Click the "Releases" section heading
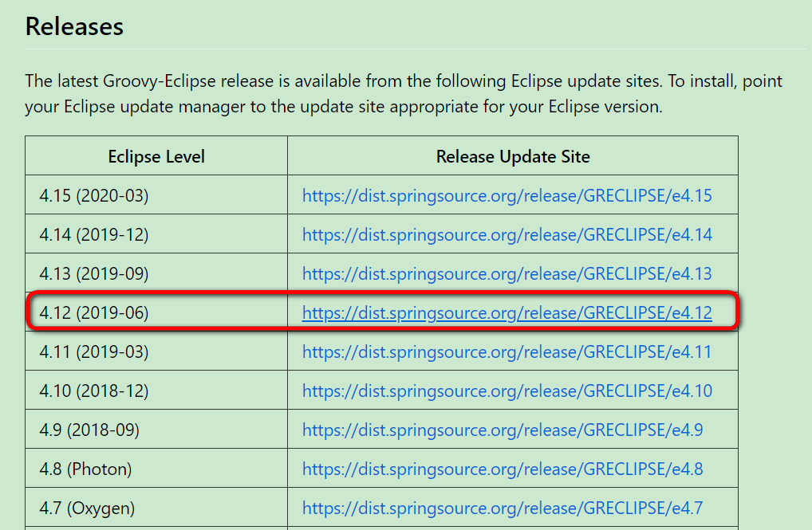 click(x=74, y=26)
